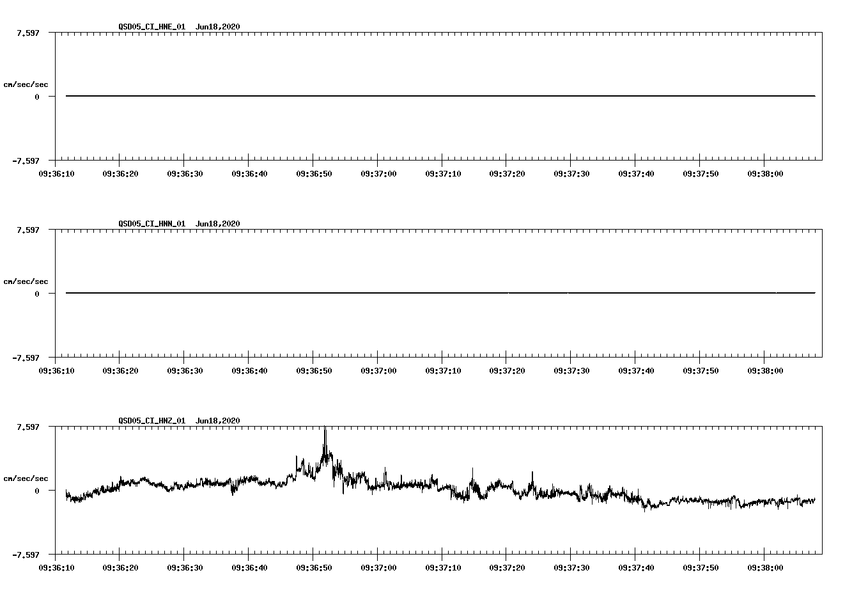Click the 09:38:00 time label under HNE plot
This screenshot has height=591, width=868.
[x=765, y=173]
